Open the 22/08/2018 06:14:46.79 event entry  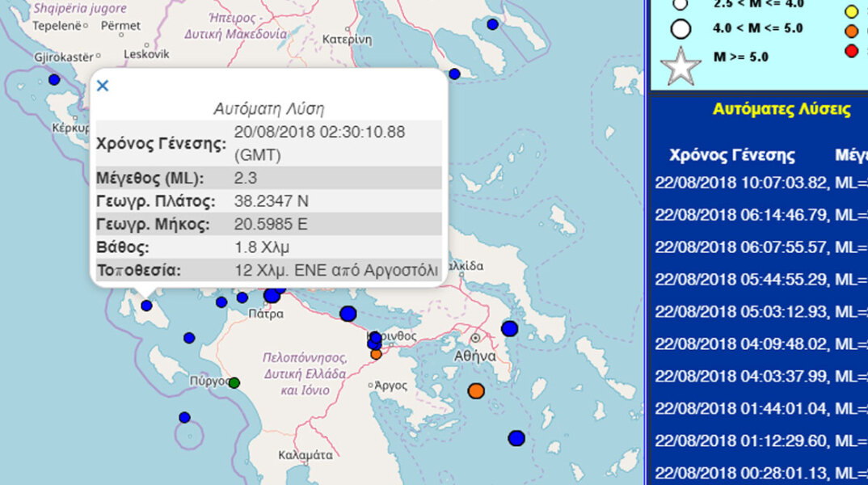tap(760, 215)
